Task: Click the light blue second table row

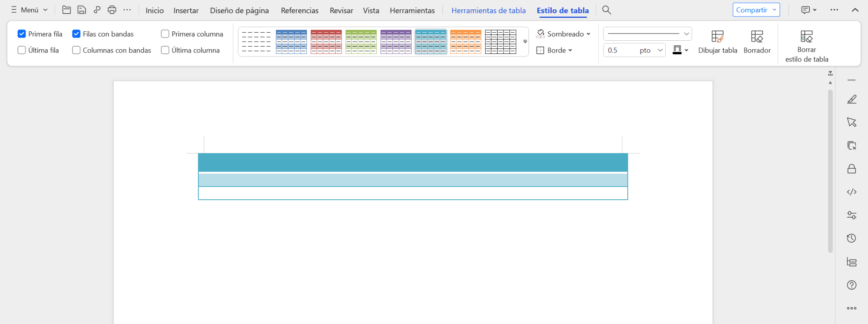Action: point(413,180)
